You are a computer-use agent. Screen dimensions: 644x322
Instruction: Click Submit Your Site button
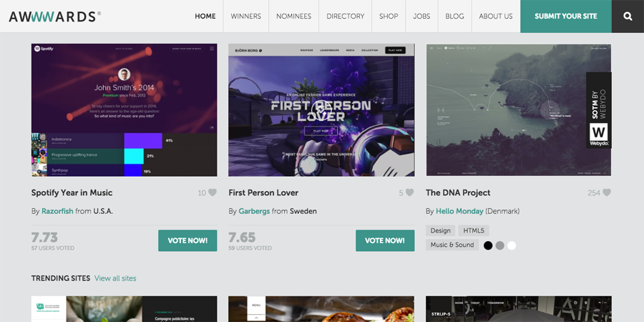click(x=566, y=16)
